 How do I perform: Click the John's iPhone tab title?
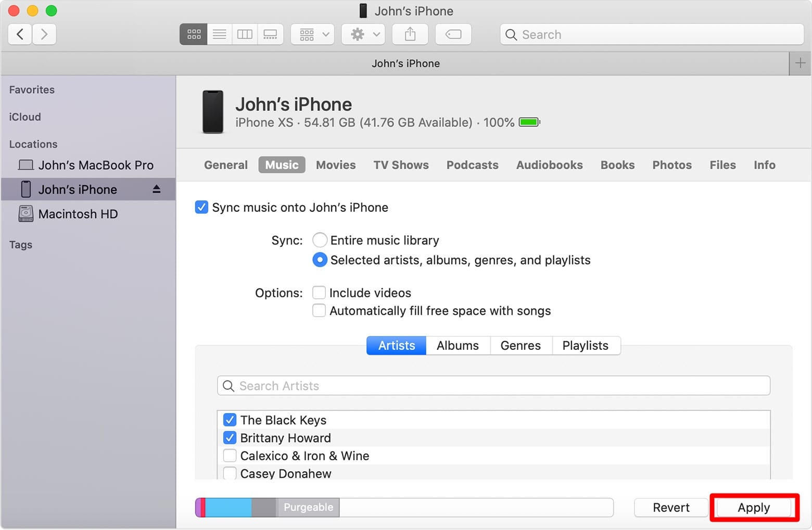coord(405,64)
